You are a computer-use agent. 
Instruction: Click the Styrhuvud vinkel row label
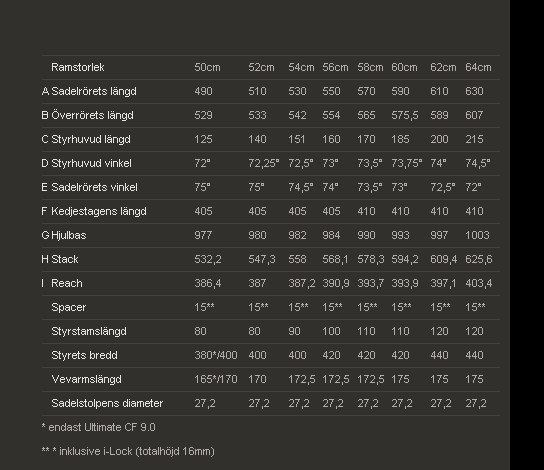pos(91,163)
